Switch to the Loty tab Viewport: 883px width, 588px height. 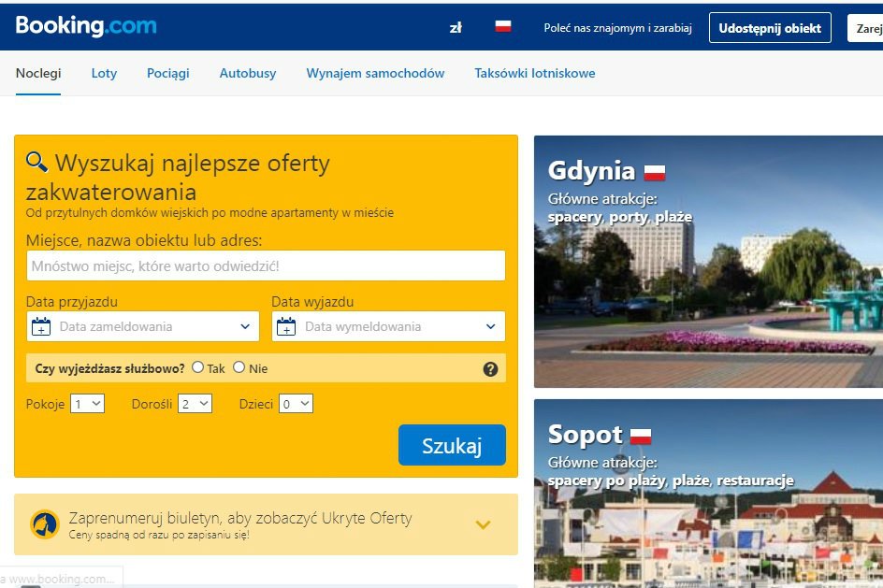(x=104, y=73)
